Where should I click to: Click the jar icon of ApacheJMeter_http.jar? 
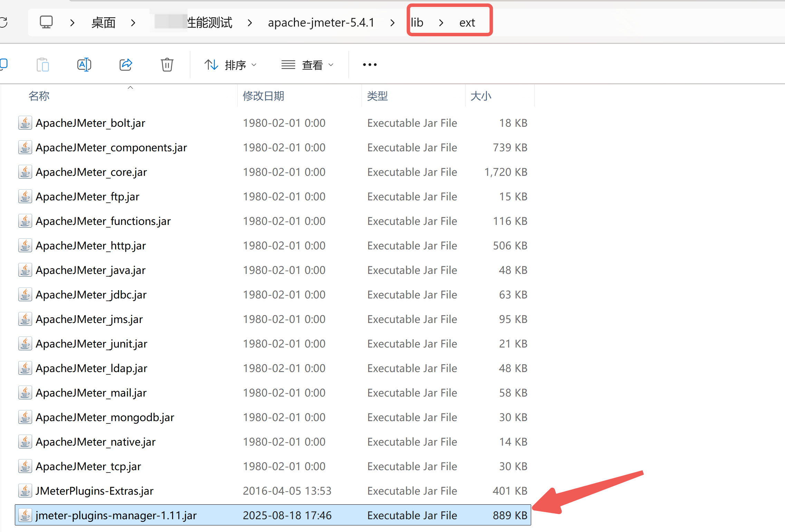[25, 246]
